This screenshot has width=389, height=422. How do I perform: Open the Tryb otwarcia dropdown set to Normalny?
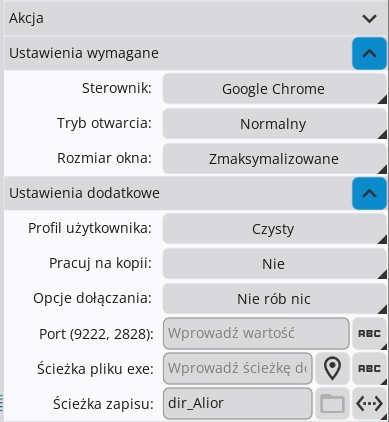point(275,124)
